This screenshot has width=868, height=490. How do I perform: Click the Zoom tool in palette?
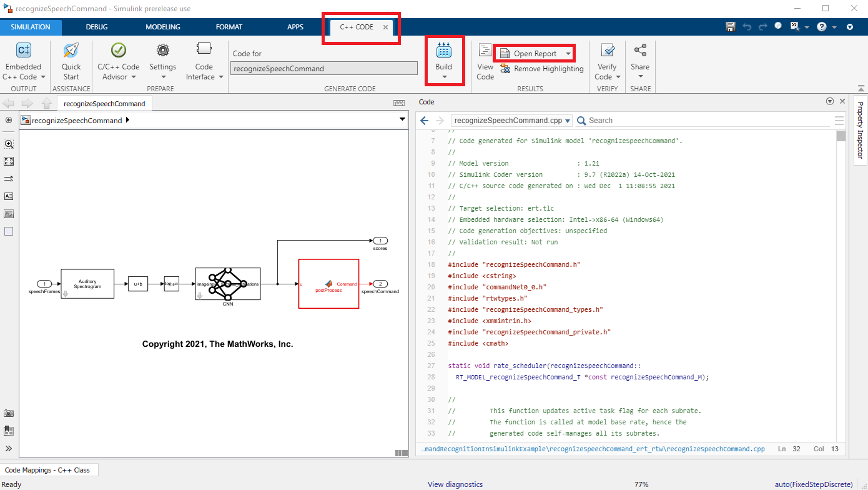coord(9,144)
